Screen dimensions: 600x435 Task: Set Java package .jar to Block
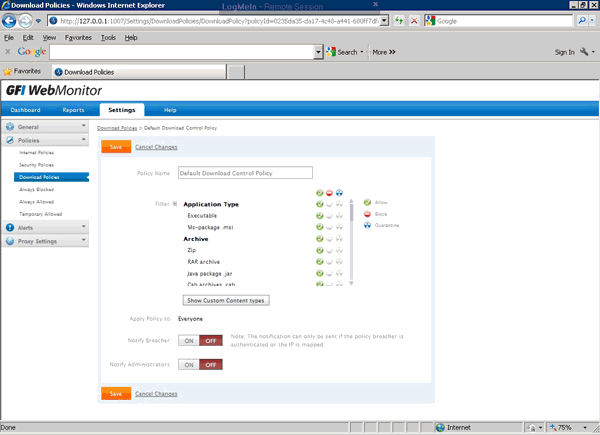click(329, 273)
